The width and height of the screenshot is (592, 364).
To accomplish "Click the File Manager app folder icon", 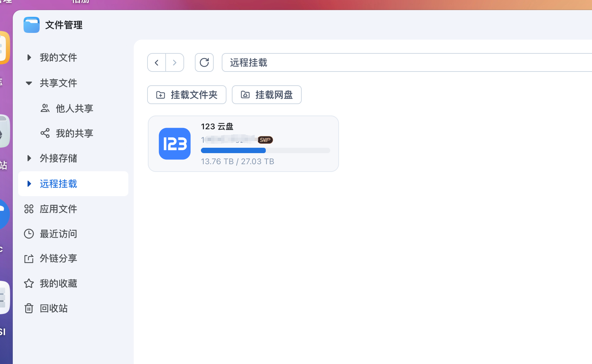I will [x=32, y=25].
